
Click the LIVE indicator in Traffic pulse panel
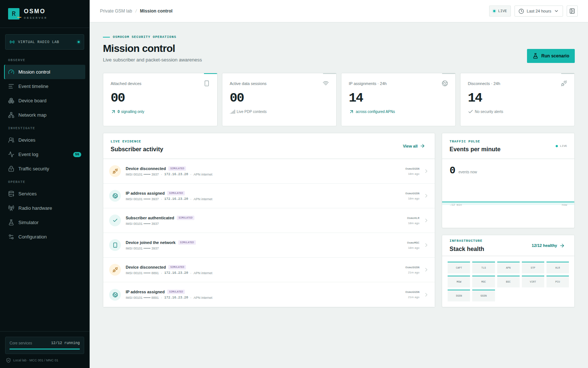pos(562,146)
